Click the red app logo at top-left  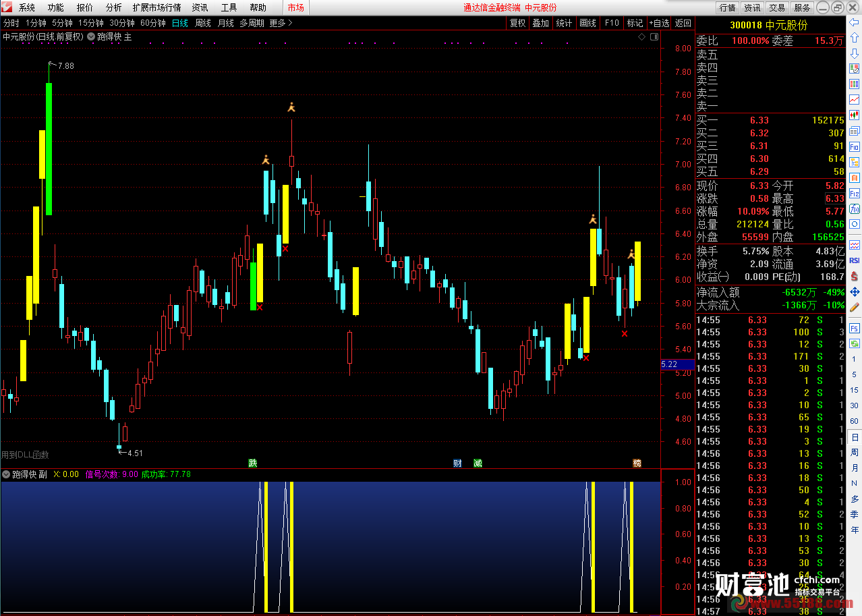coord(7,7)
